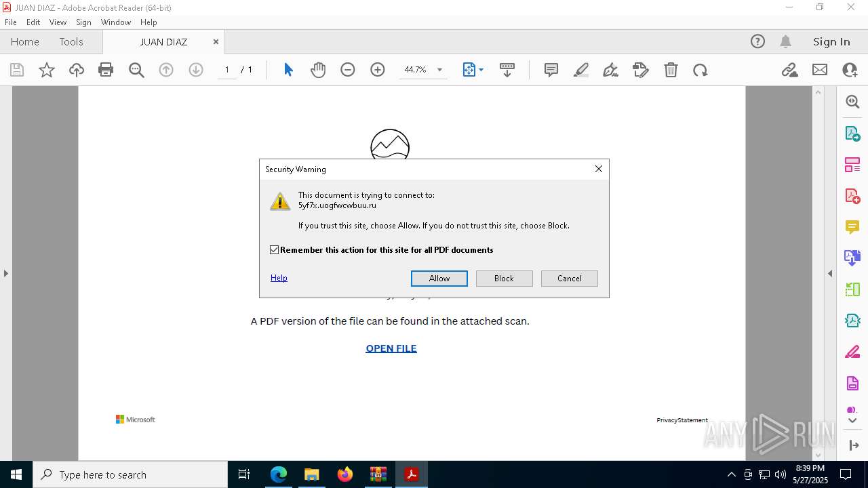Image resolution: width=868 pixels, height=488 pixels.
Task: Open the Sign pen tool
Action: [x=610, y=70]
